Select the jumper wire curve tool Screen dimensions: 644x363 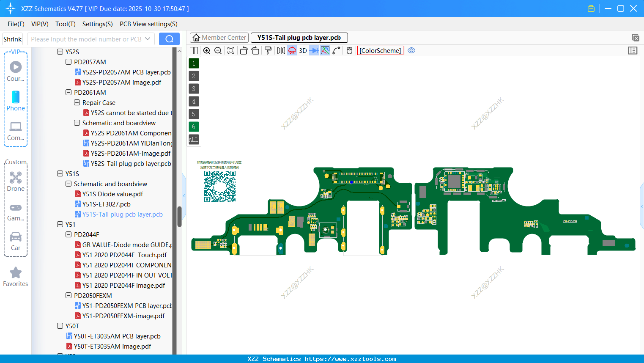coord(336,50)
